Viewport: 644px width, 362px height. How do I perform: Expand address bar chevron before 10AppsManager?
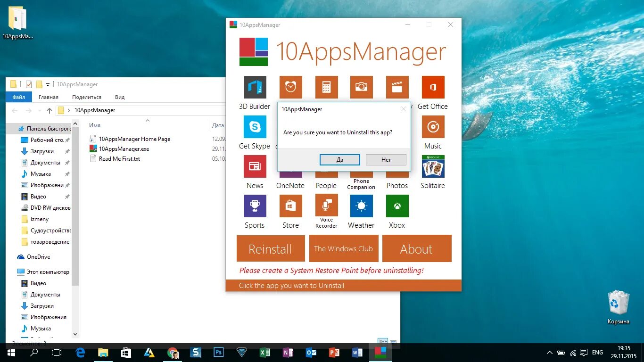pos(69,110)
